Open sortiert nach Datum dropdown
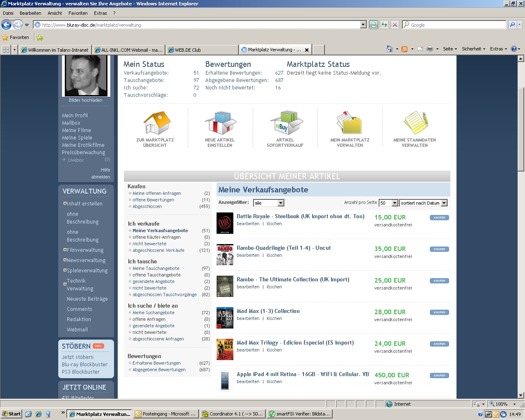This screenshot has height=420, width=525. 424,203
